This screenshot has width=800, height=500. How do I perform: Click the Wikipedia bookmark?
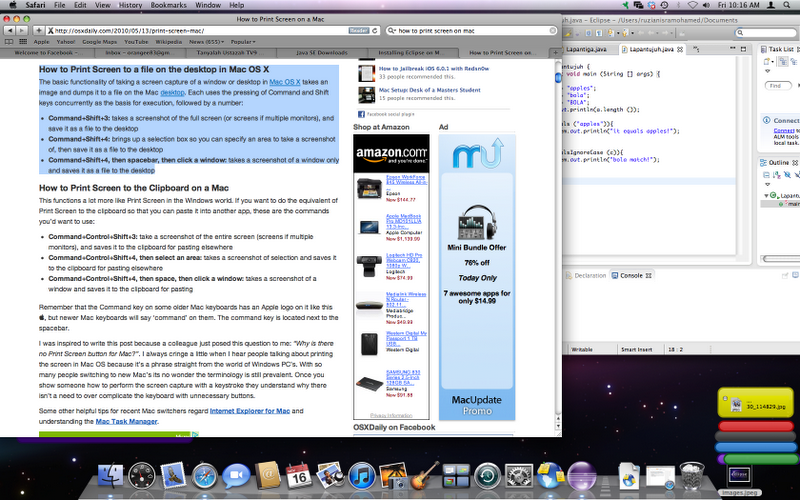(168, 42)
